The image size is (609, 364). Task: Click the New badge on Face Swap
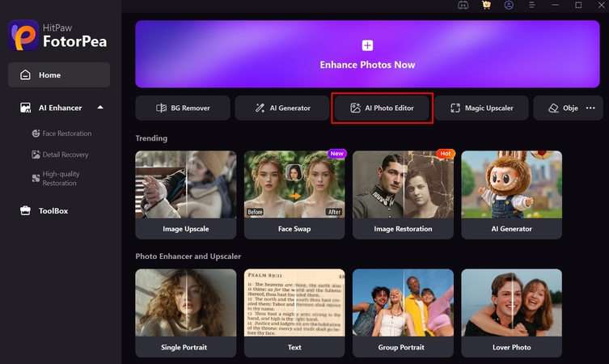click(x=336, y=154)
